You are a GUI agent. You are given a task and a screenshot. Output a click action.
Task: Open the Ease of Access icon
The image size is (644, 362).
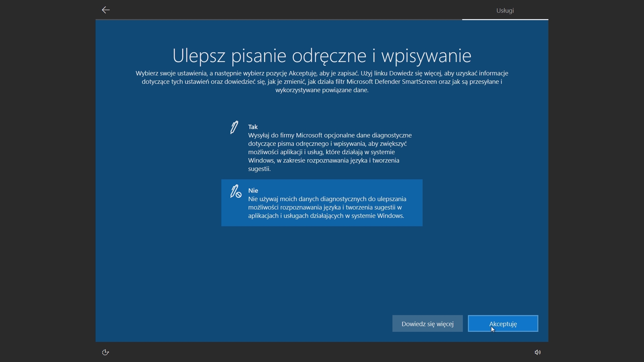[x=105, y=352]
